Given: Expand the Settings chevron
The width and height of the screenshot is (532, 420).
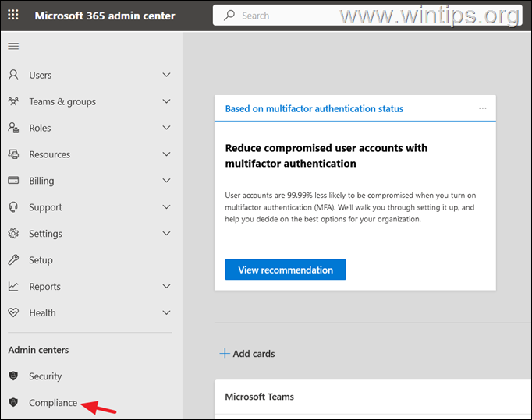Looking at the screenshot, I should pos(166,234).
